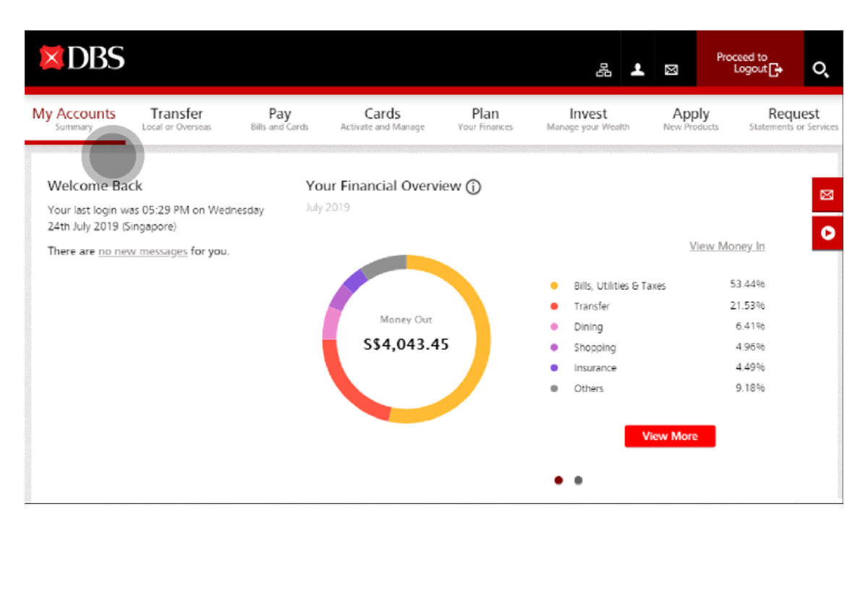This screenshot has width=868, height=599.
Task: Go to Pay Bills and Cards
Action: click(279, 114)
